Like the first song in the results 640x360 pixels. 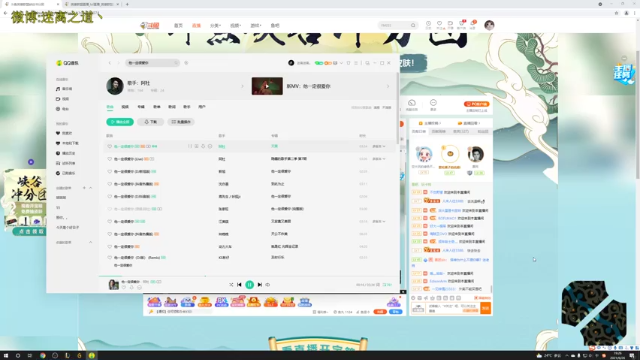(109, 146)
